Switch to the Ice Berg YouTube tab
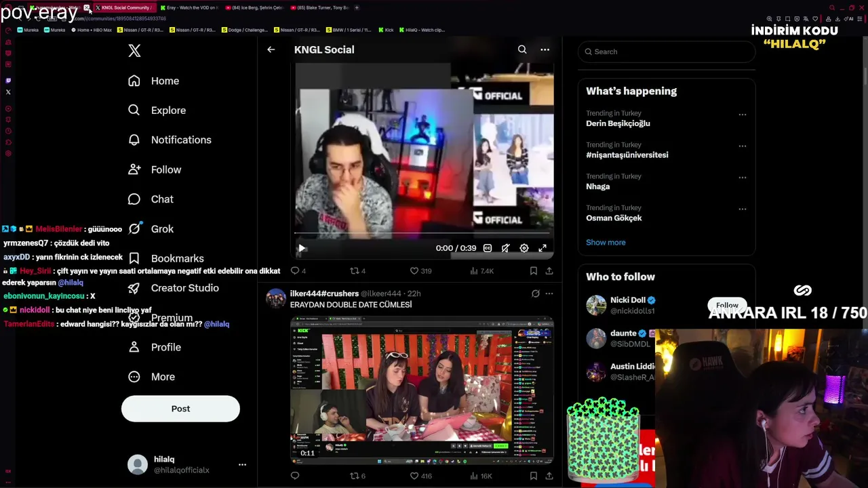The width and height of the screenshot is (868, 488). tap(254, 7)
